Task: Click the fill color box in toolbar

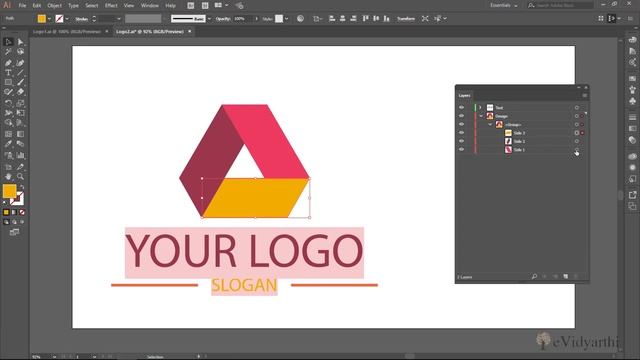Action: (9, 191)
